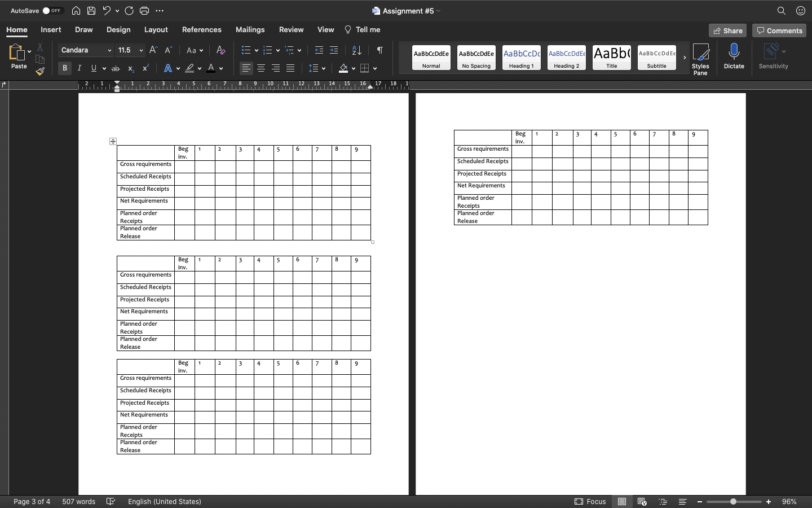Decrease the font size
Viewport: 812px width, 508px height.
tap(168, 50)
